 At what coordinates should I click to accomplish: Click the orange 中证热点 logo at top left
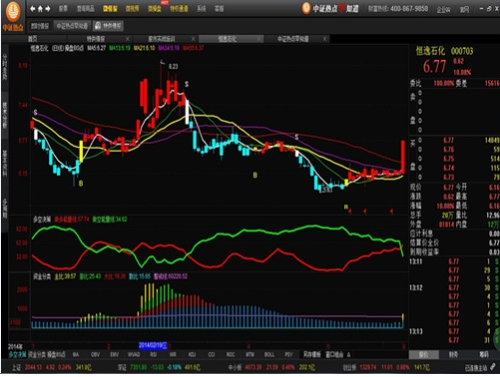(13, 16)
